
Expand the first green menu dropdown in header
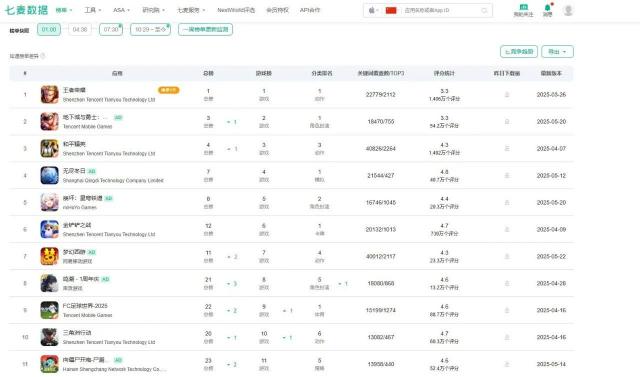coord(64,10)
